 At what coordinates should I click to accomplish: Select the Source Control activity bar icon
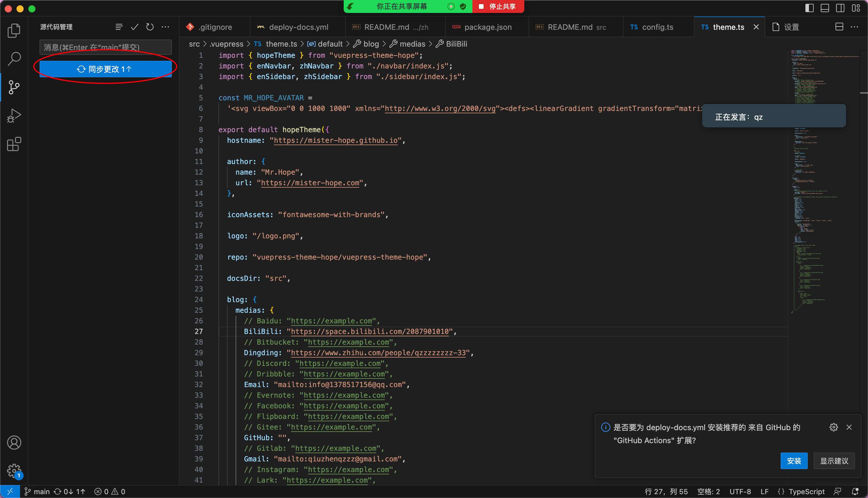pos(14,87)
